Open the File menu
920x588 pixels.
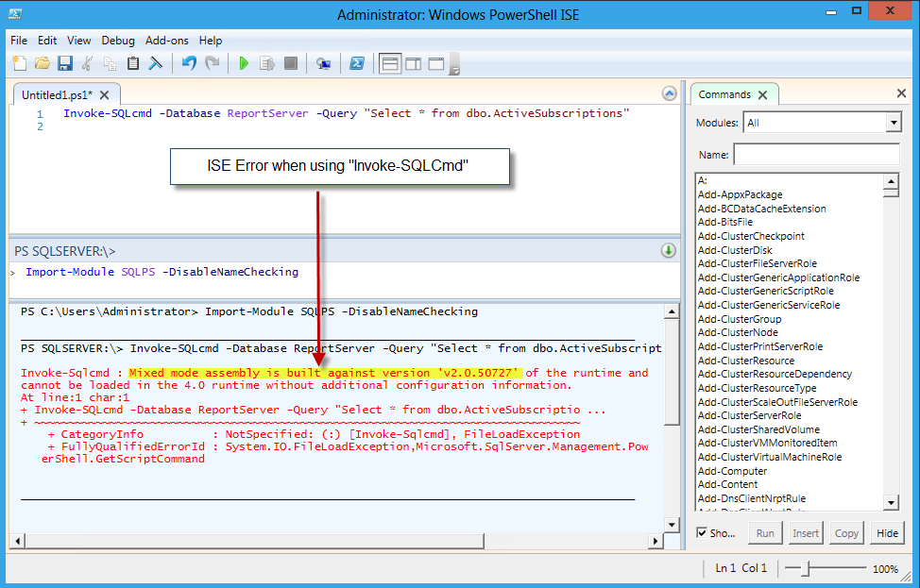(x=19, y=41)
